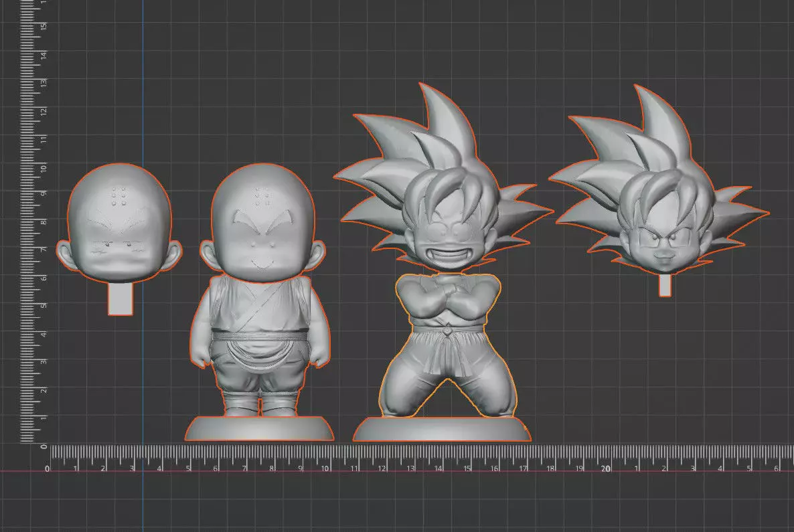Select the small peg under the smirking head
Image resolution: width=794 pixels, height=532 pixels.
(665, 285)
